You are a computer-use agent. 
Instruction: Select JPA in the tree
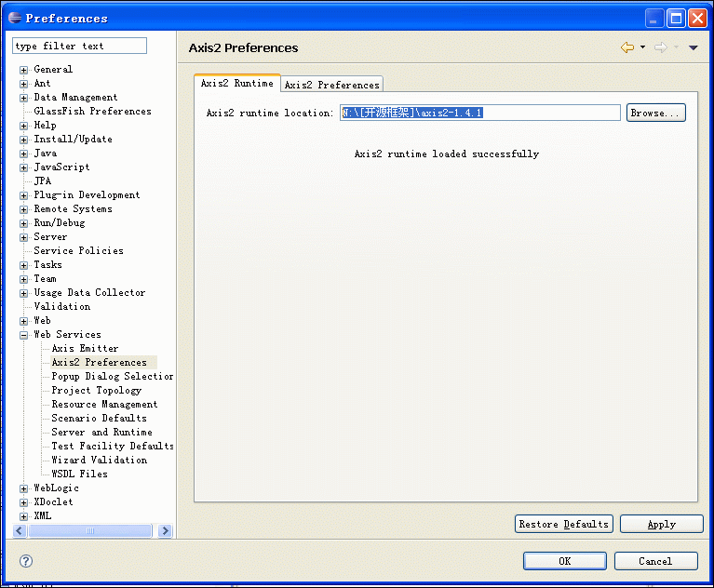(42, 180)
